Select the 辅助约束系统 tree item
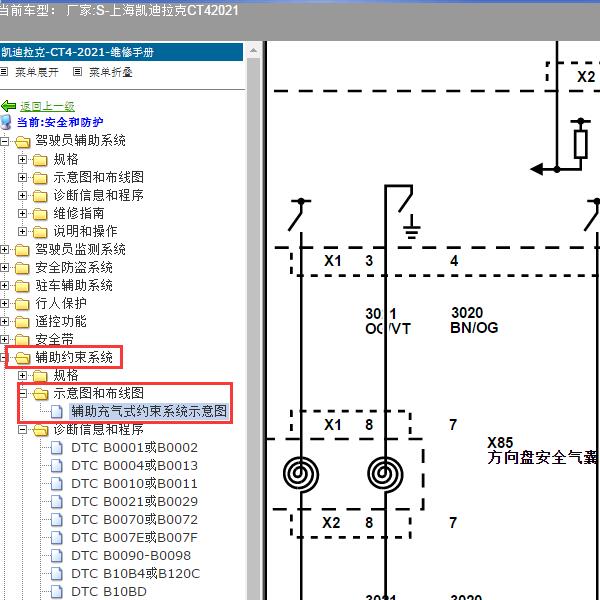This screenshot has height=600, width=600. (x=74, y=357)
